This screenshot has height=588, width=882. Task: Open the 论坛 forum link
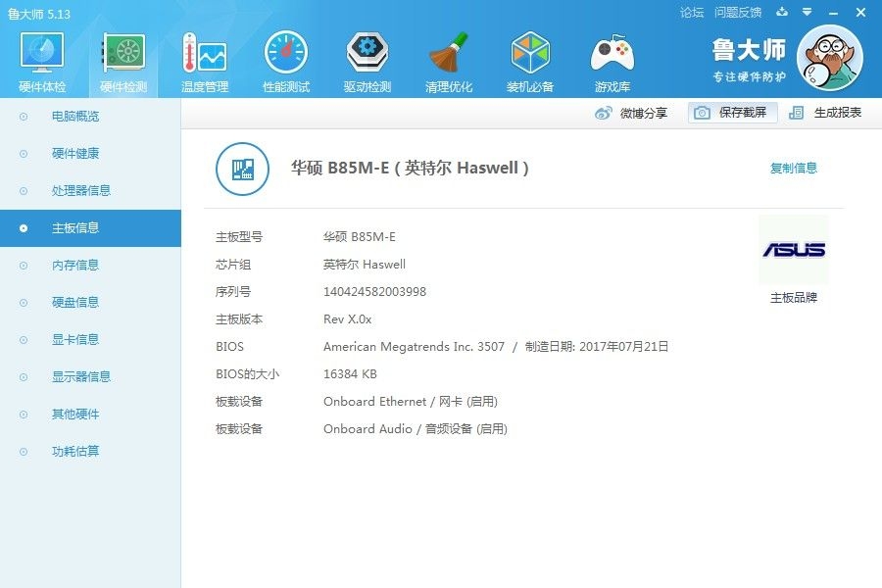pyautogui.click(x=692, y=13)
